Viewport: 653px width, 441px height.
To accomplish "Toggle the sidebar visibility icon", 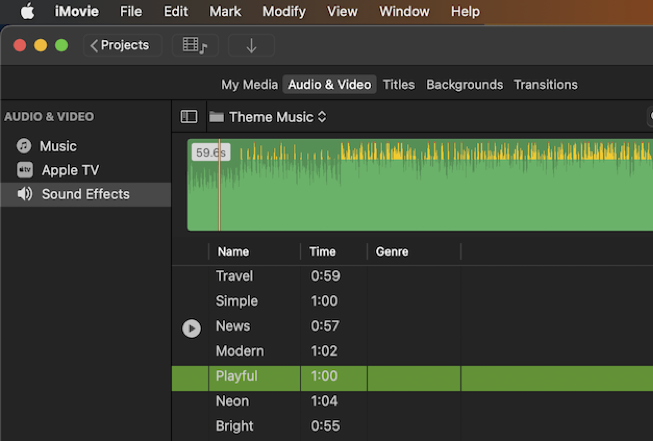I will click(x=189, y=117).
